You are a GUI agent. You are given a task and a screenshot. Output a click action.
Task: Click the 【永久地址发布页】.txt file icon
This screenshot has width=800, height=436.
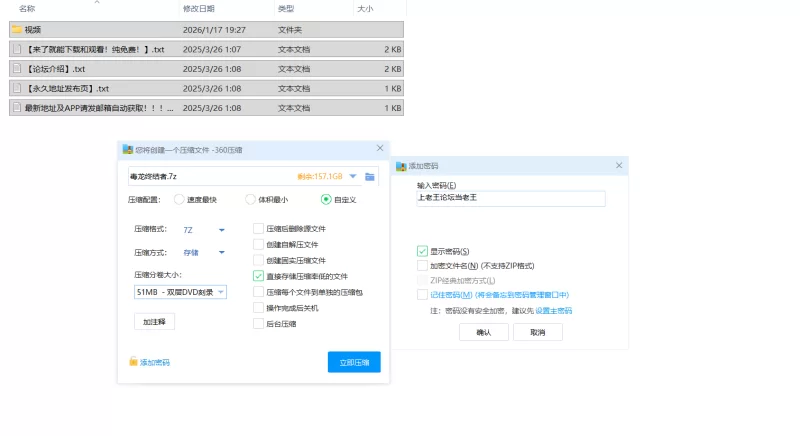point(17,88)
